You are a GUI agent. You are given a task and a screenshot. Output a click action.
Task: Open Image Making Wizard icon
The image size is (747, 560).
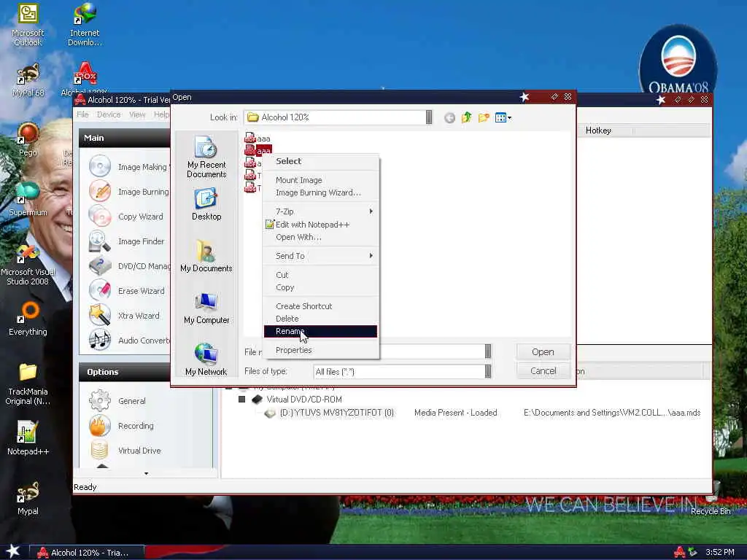pos(100,167)
